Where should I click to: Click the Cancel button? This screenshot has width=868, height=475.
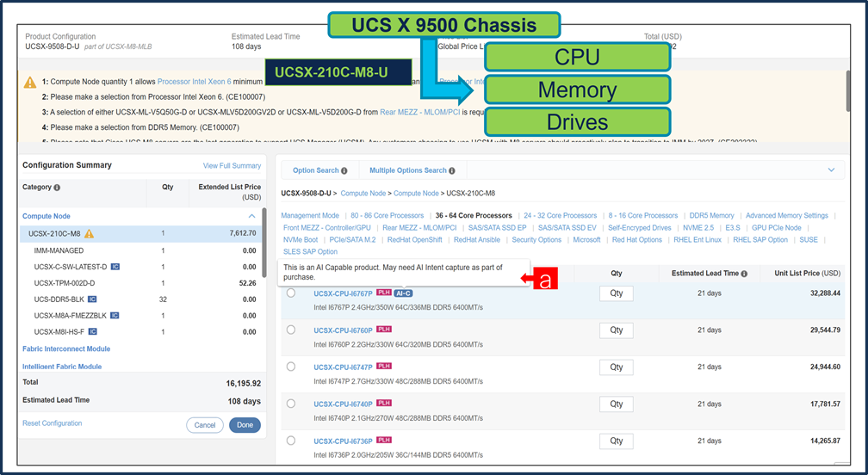205,425
